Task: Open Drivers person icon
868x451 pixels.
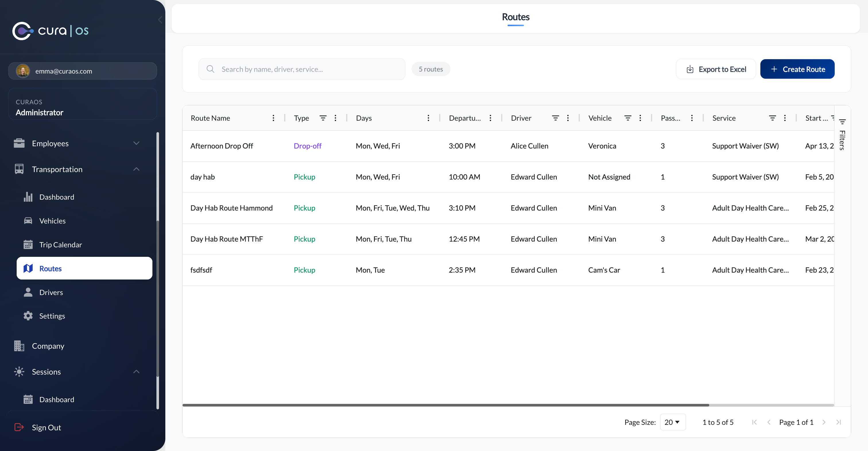Action: (x=28, y=292)
